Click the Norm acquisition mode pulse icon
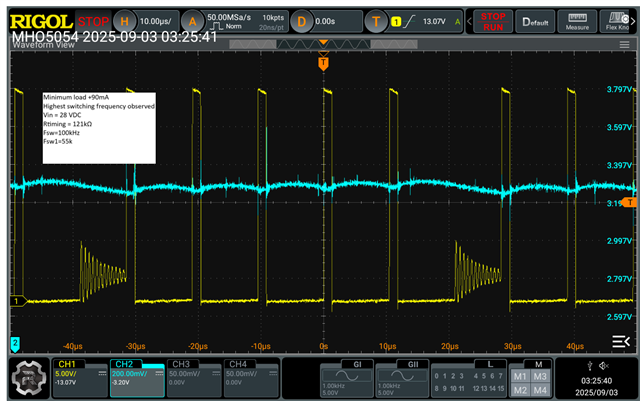 click(216, 27)
